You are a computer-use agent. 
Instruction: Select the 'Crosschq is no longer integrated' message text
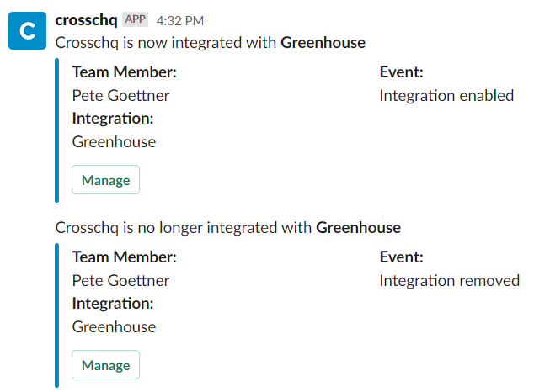(228, 228)
